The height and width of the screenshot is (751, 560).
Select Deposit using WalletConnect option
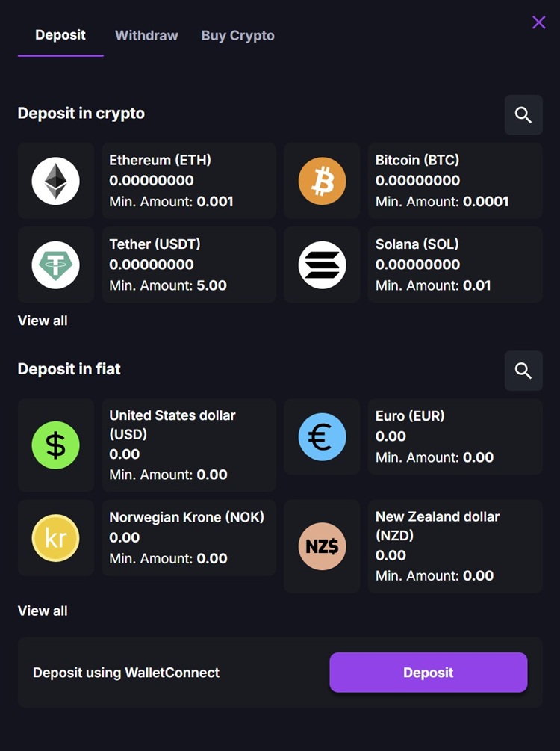(125, 672)
